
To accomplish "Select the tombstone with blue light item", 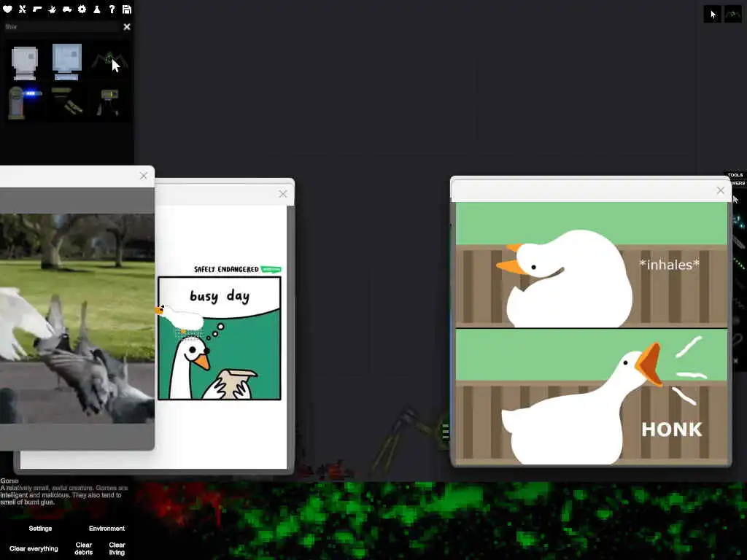I will (24, 102).
